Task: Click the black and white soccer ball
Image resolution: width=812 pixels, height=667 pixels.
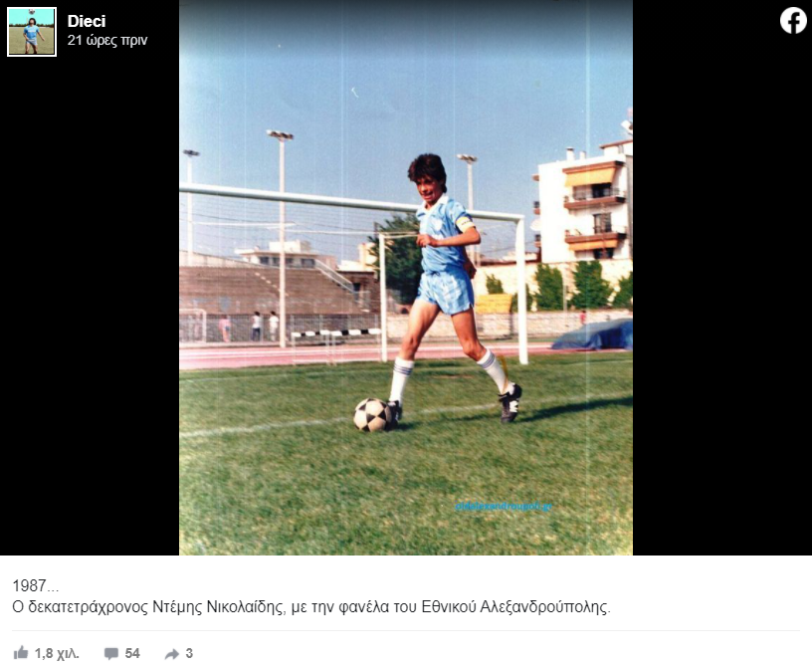Action: point(372,414)
